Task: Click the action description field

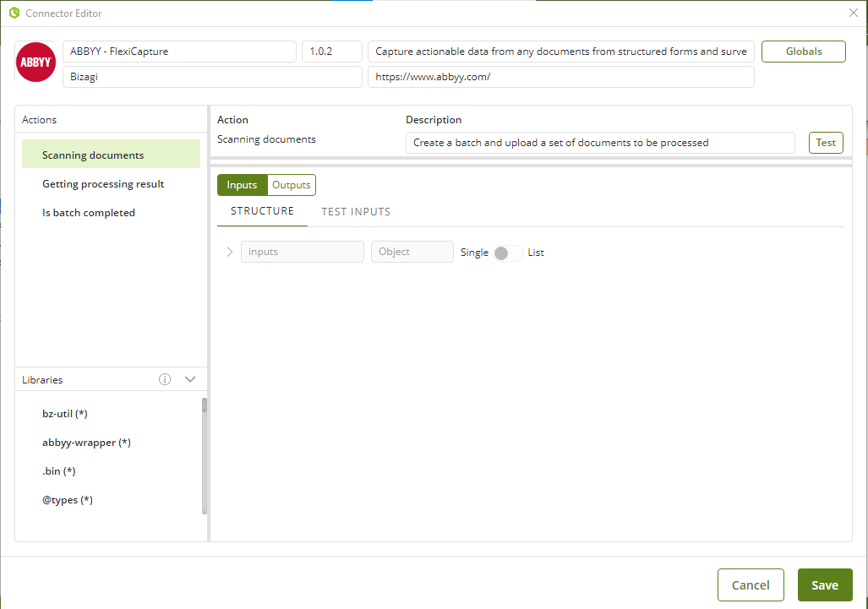Action: [600, 143]
